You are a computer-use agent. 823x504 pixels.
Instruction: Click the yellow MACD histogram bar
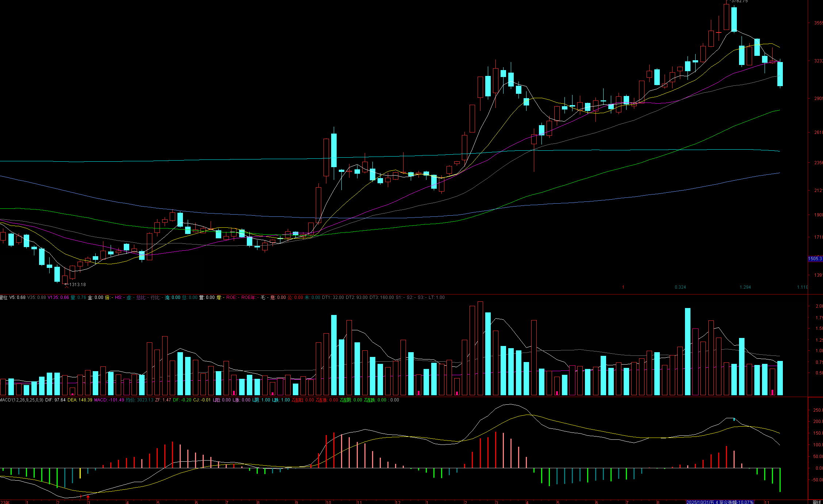(80, 473)
